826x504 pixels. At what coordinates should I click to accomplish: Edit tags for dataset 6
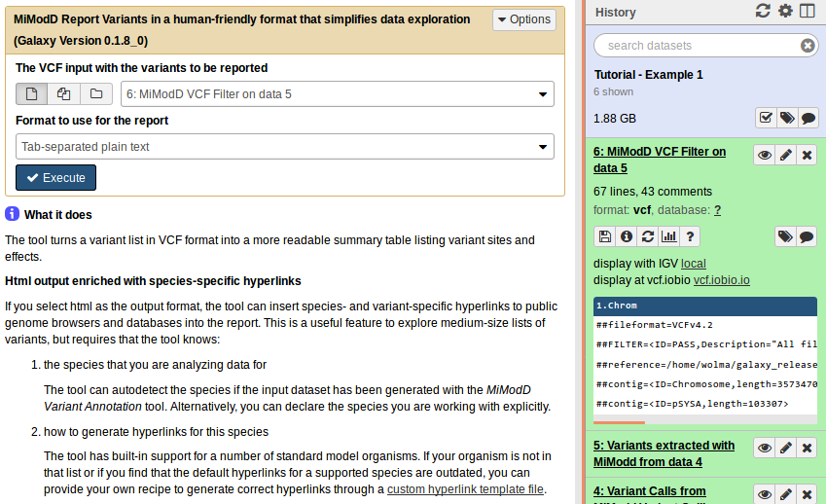click(785, 236)
